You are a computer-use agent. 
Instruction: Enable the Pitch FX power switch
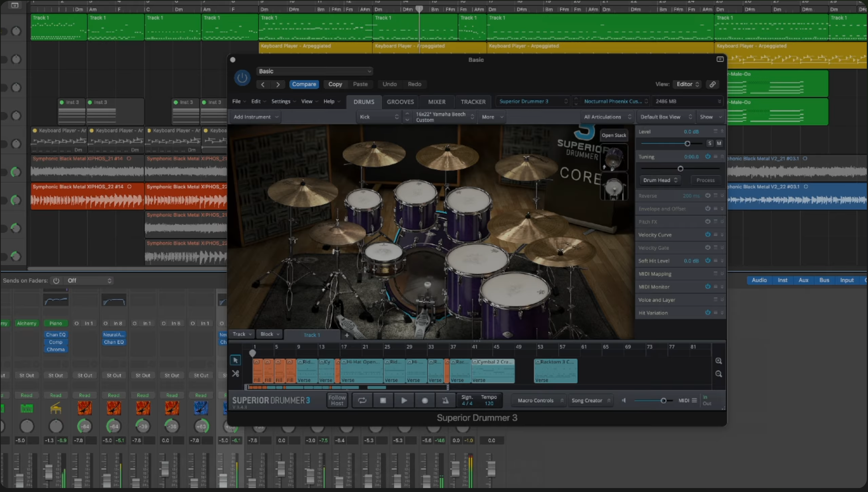click(x=708, y=222)
